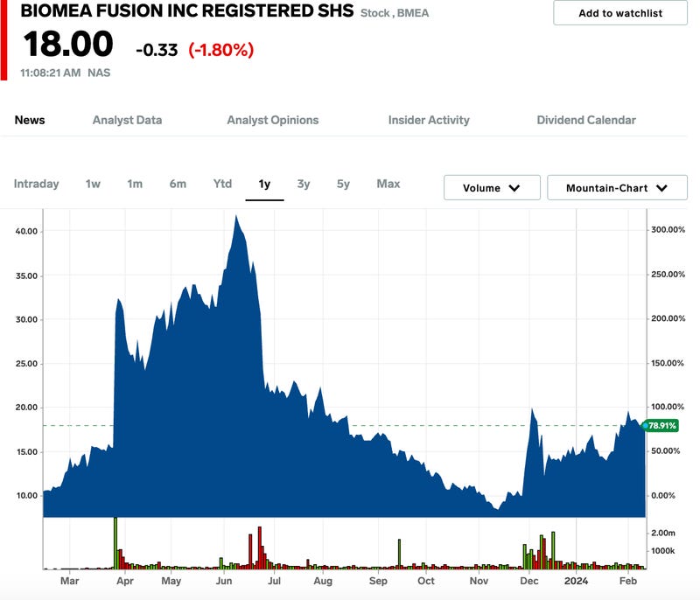Click the June price peak on chart
This screenshot has height=600, width=700.
235,217
